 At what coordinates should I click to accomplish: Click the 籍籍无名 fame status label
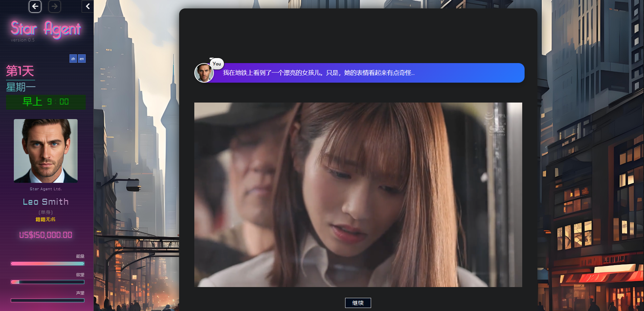coord(46,220)
